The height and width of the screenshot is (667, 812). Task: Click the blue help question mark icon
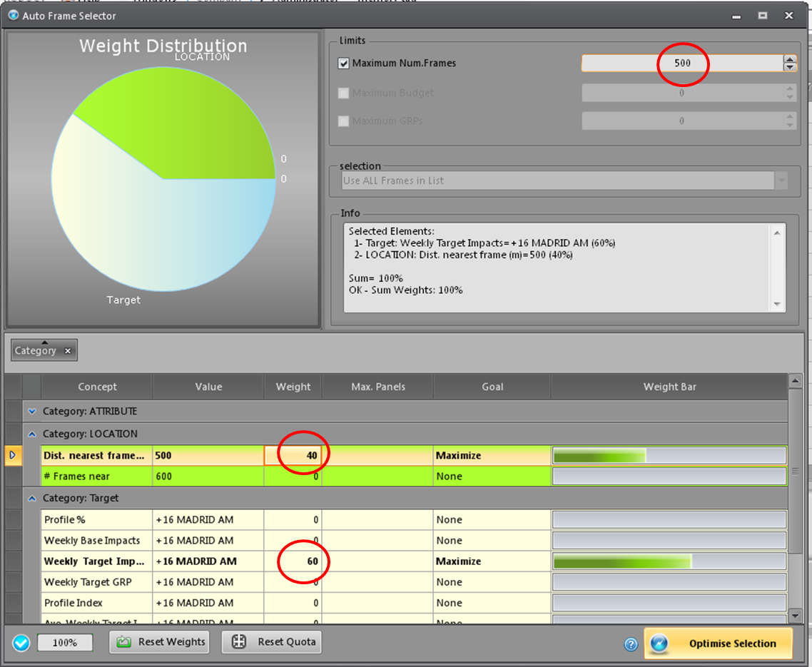tap(631, 644)
